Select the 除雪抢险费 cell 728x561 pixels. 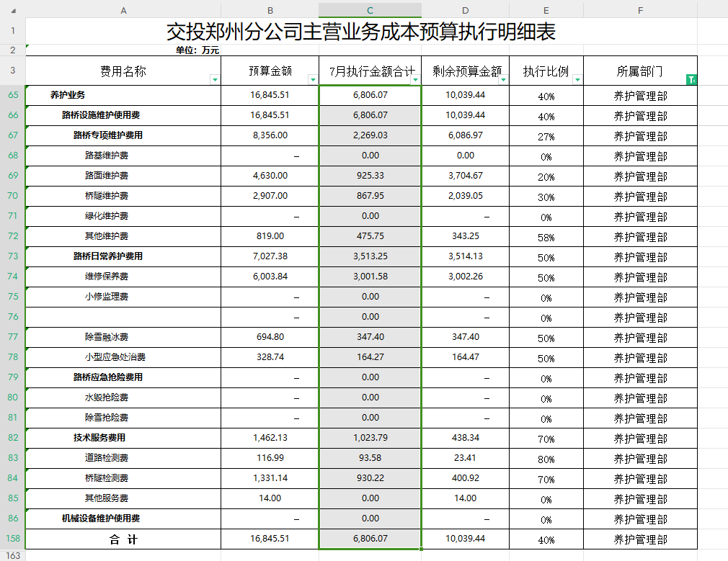pyautogui.click(x=123, y=418)
